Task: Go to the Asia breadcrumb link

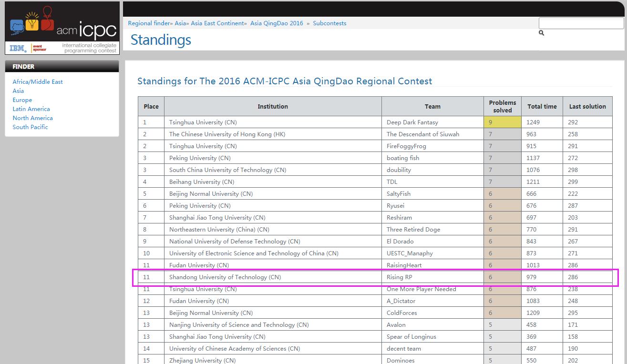Action: point(180,23)
